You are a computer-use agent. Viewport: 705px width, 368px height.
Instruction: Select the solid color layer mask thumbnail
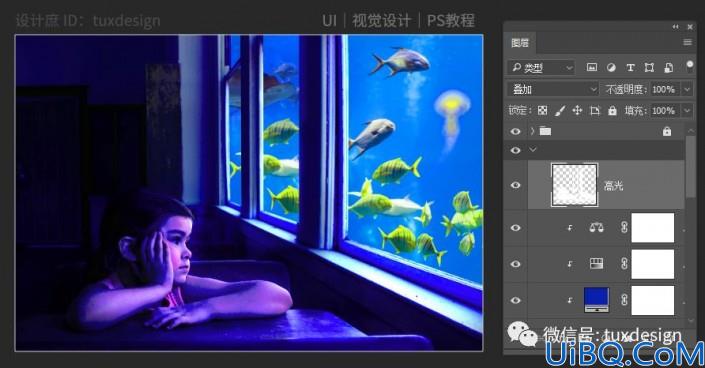pos(652,300)
